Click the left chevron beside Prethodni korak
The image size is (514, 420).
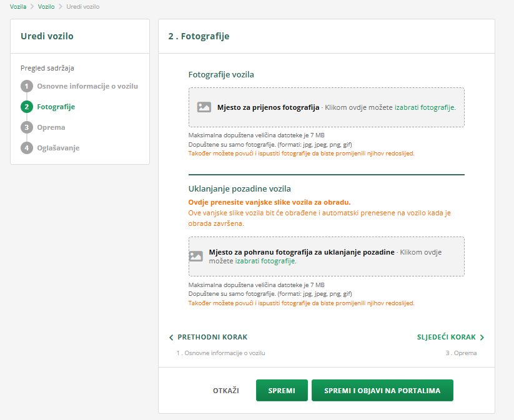click(x=171, y=338)
